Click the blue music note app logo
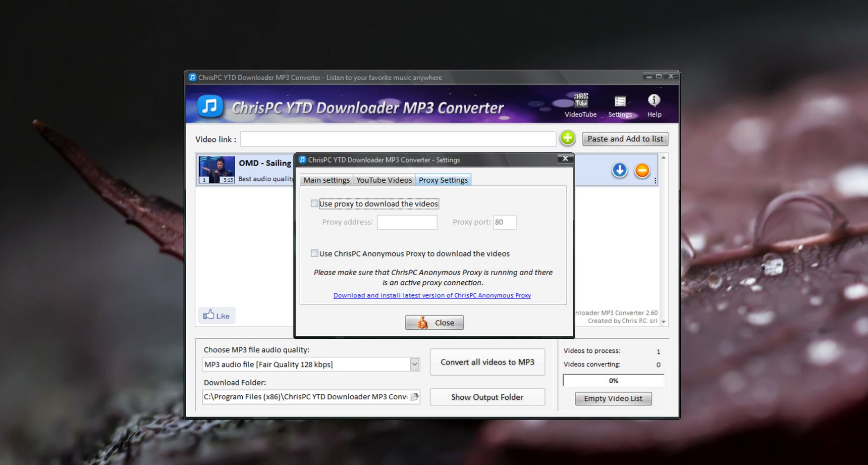This screenshot has height=465, width=868. pos(210,107)
